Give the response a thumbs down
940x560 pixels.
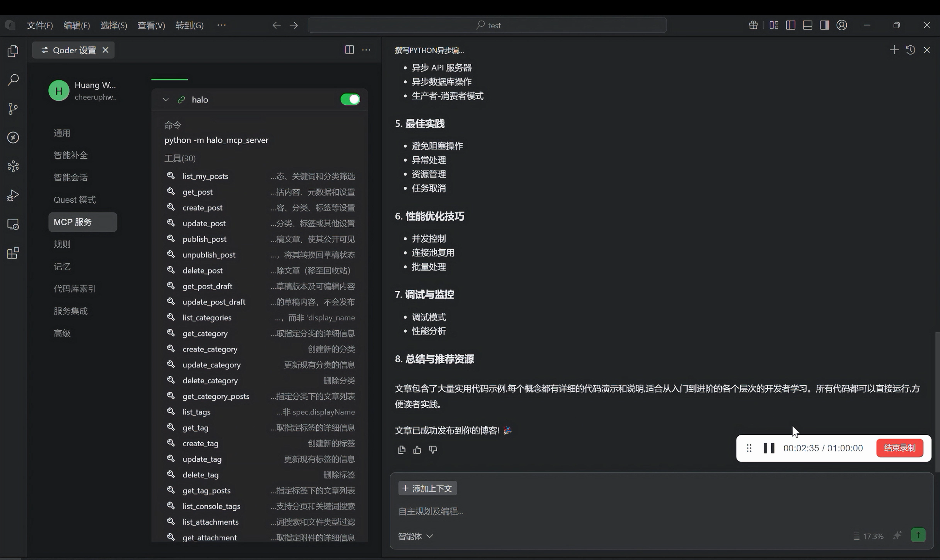coord(433,449)
